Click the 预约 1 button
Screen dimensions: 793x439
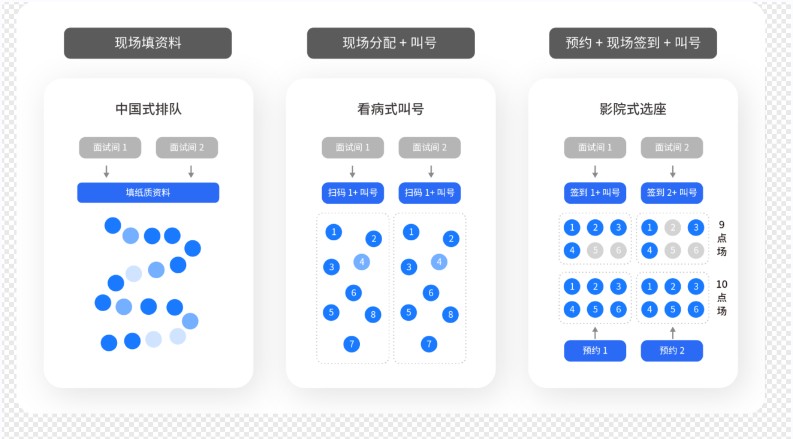point(595,350)
